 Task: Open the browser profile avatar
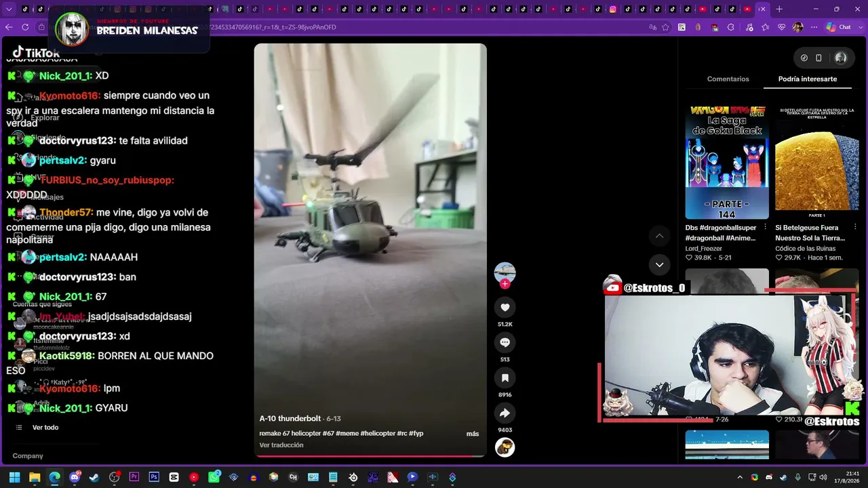tap(798, 27)
